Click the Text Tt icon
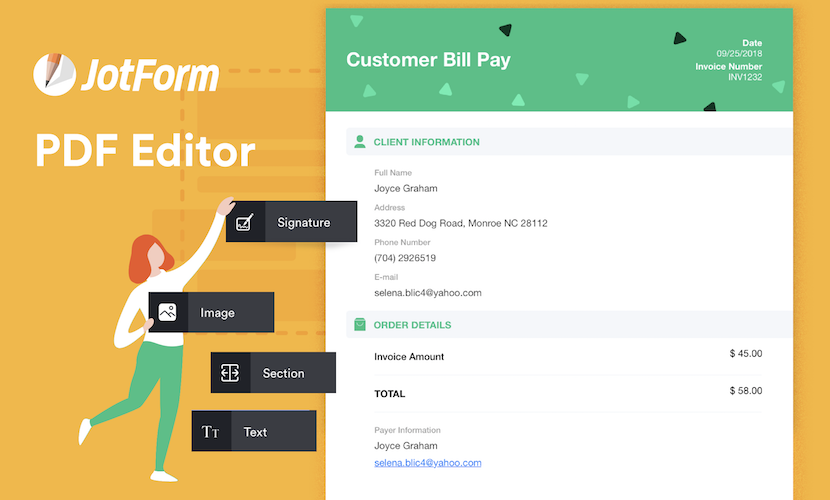Image resolution: width=830 pixels, height=500 pixels. click(211, 432)
